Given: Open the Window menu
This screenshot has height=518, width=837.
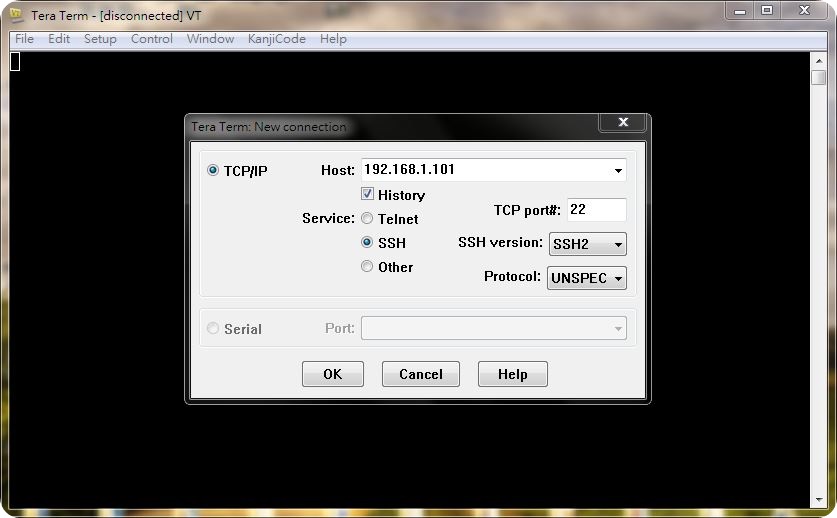Looking at the screenshot, I should [x=210, y=39].
